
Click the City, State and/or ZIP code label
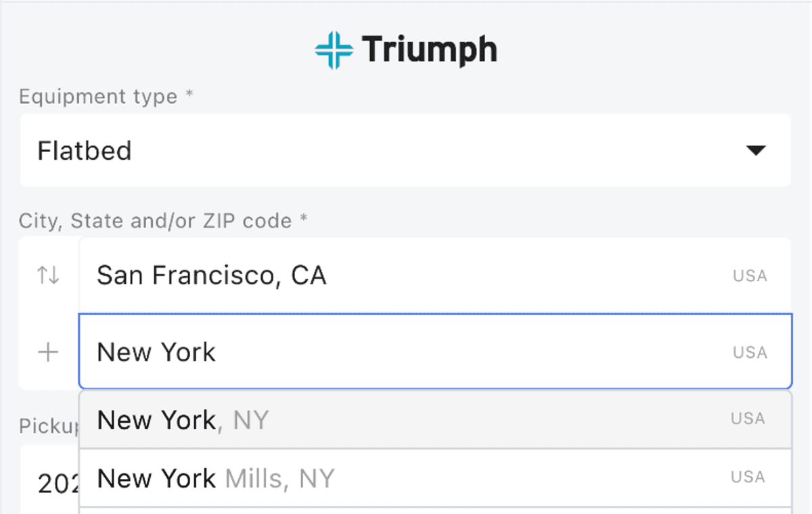click(162, 220)
